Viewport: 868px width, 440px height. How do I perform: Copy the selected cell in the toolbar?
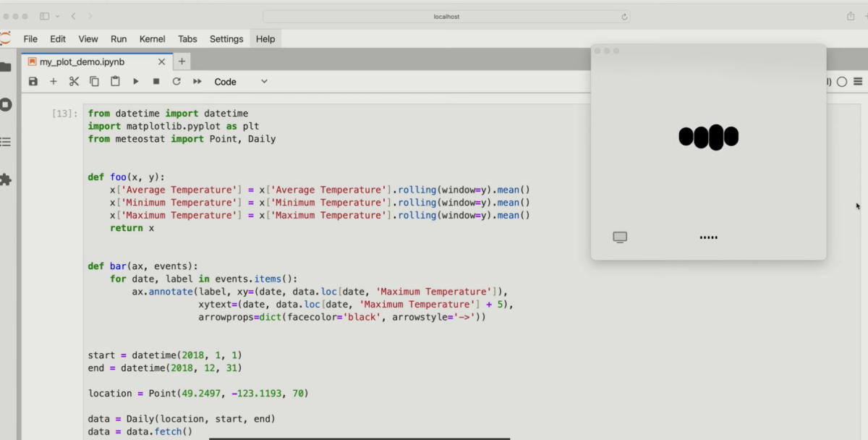pos(94,82)
